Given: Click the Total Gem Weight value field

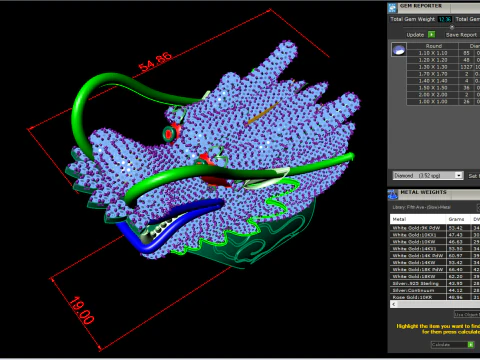Looking at the screenshot, I should [445, 19].
